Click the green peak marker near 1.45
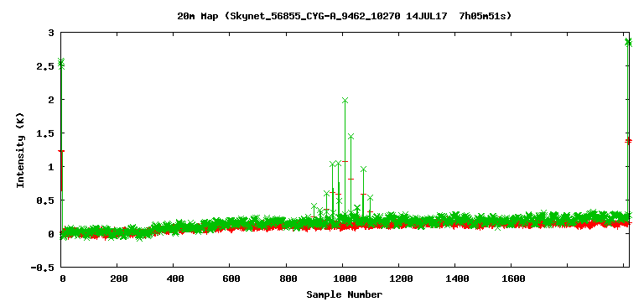The height and width of the screenshot is (302, 644). pos(351,137)
